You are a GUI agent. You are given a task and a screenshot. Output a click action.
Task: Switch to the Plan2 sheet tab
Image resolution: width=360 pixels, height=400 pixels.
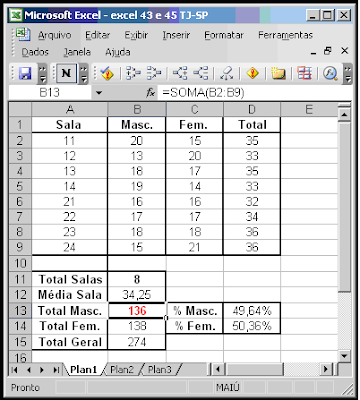pyautogui.click(x=122, y=370)
